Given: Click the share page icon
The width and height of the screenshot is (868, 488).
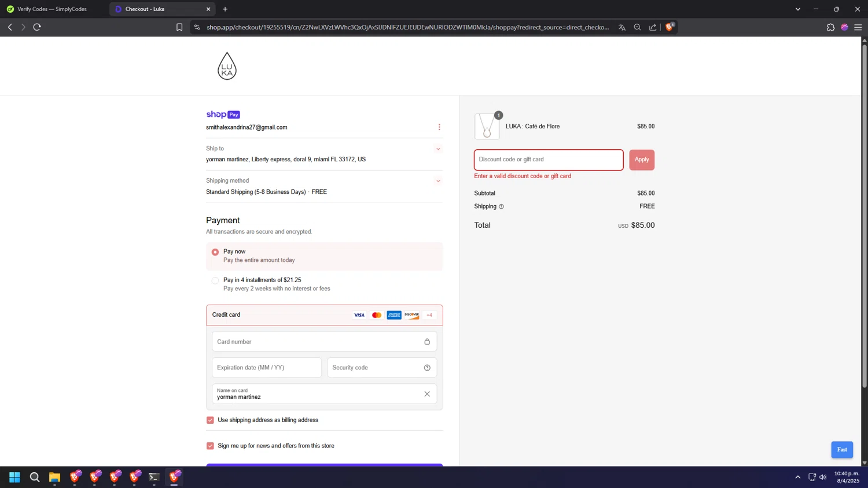Looking at the screenshot, I should 653,27.
